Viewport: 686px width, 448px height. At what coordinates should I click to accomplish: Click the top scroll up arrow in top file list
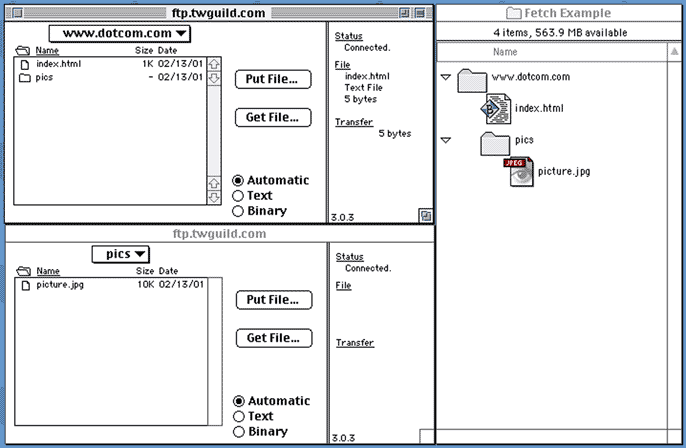[214, 64]
